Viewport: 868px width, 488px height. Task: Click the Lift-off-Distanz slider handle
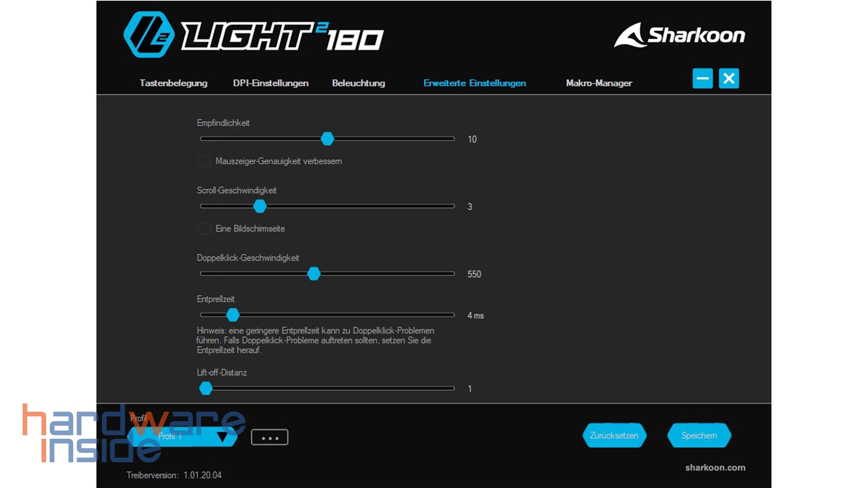[x=206, y=388]
